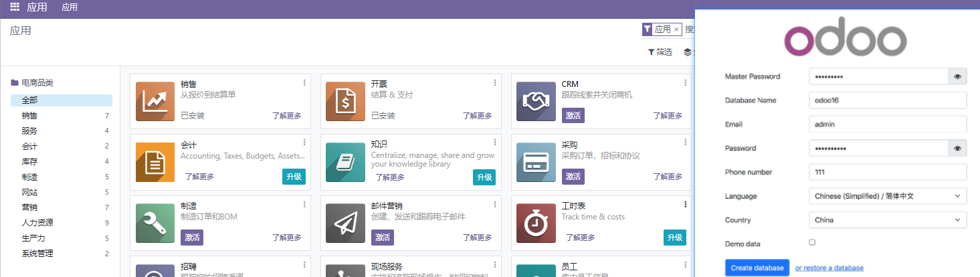Open the 采购 card icon
The image size is (980, 277).
click(x=536, y=163)
